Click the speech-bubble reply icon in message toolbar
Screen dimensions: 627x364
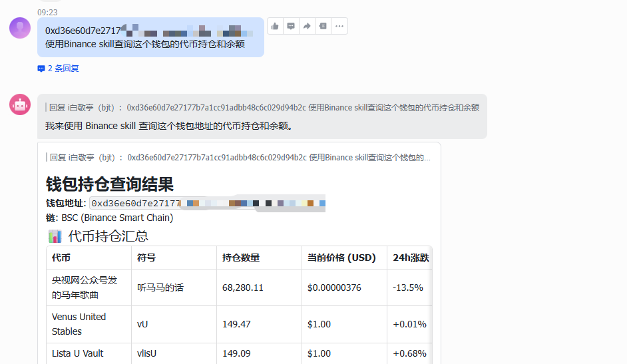[291, 26]
